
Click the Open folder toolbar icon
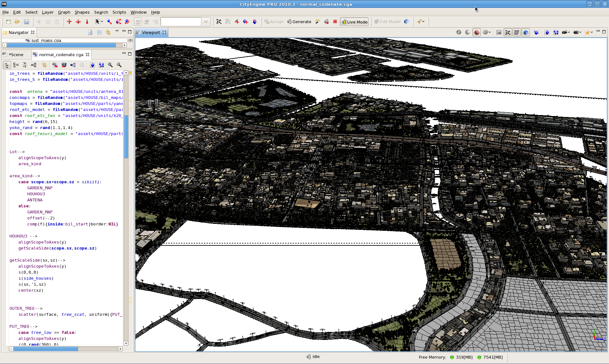[17, 22]
